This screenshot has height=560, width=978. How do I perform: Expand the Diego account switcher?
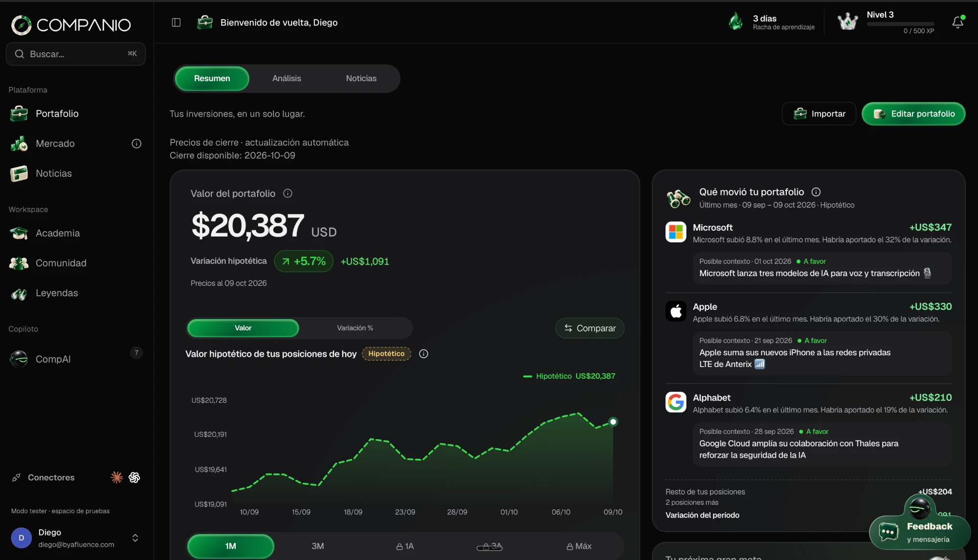click(x=135, y=538)
